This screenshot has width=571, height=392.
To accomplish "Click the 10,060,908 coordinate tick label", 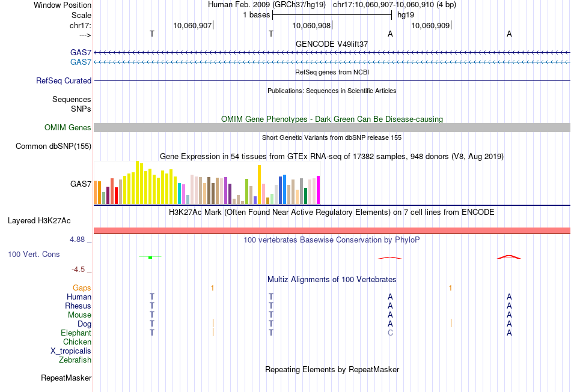I will point(311,25).
